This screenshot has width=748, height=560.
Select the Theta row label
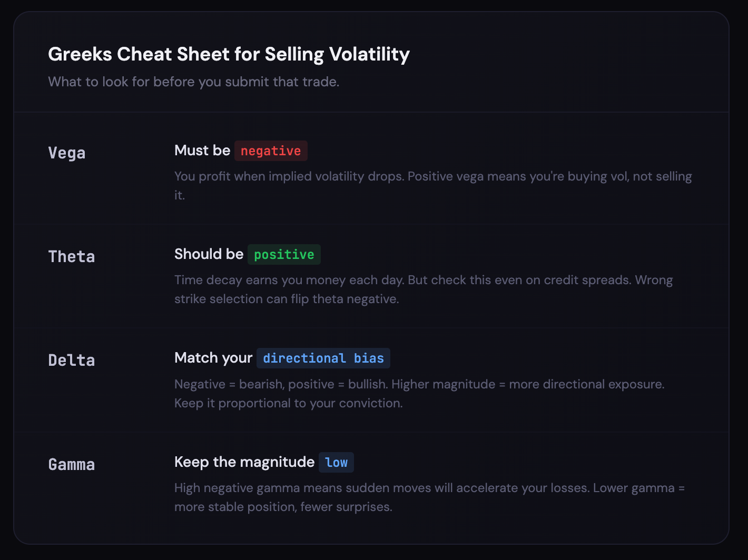(72, 257)
